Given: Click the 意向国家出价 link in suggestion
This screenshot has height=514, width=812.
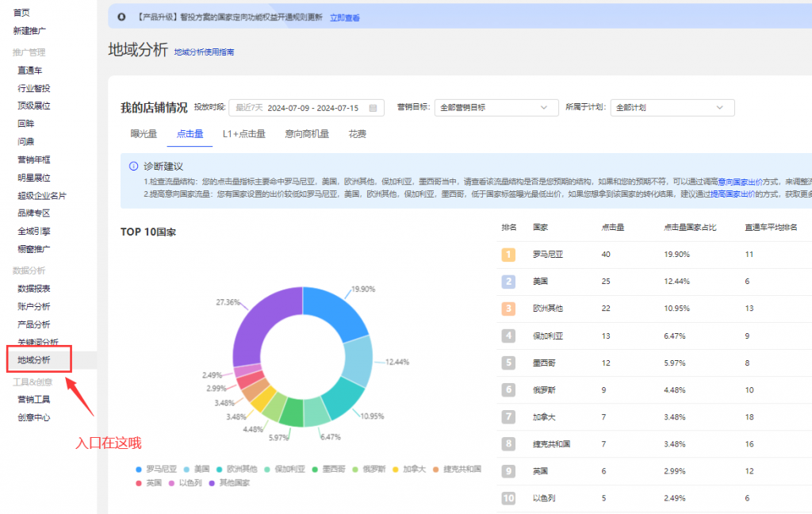Looking at the screenshot, I should click(x=740, y=182).
